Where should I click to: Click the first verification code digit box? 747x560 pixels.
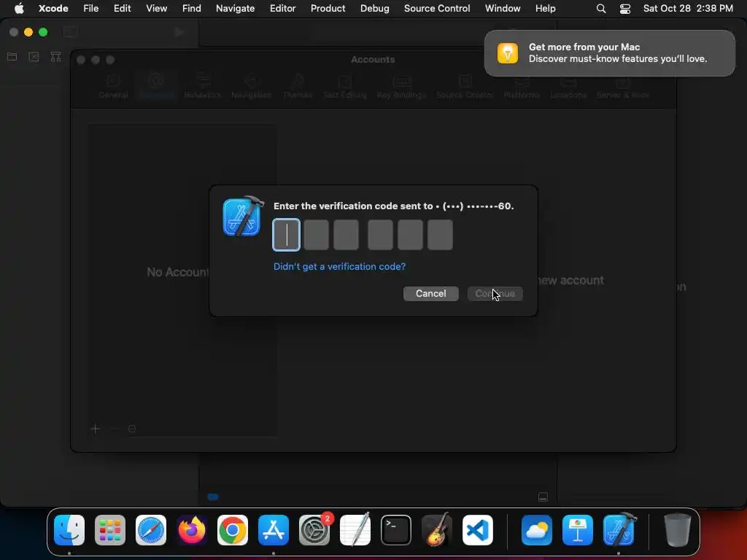286,235
